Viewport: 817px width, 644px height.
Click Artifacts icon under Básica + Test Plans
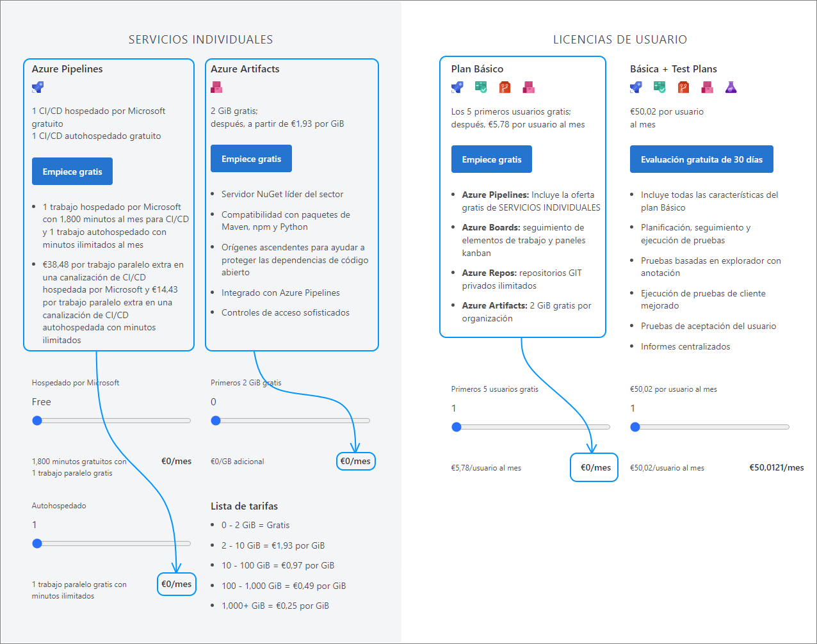707,87
